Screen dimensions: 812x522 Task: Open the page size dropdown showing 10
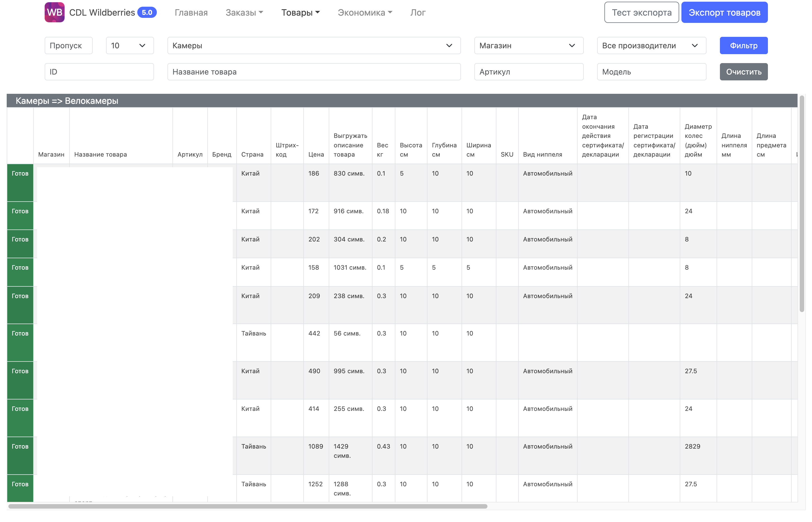click(130, 46)
